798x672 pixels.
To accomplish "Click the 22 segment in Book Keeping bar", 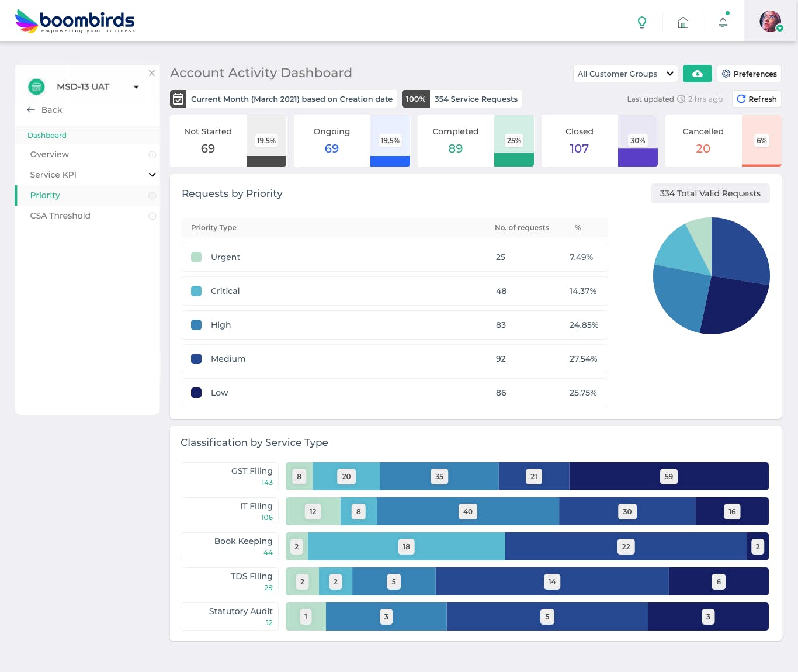I will tap(626, 546).
